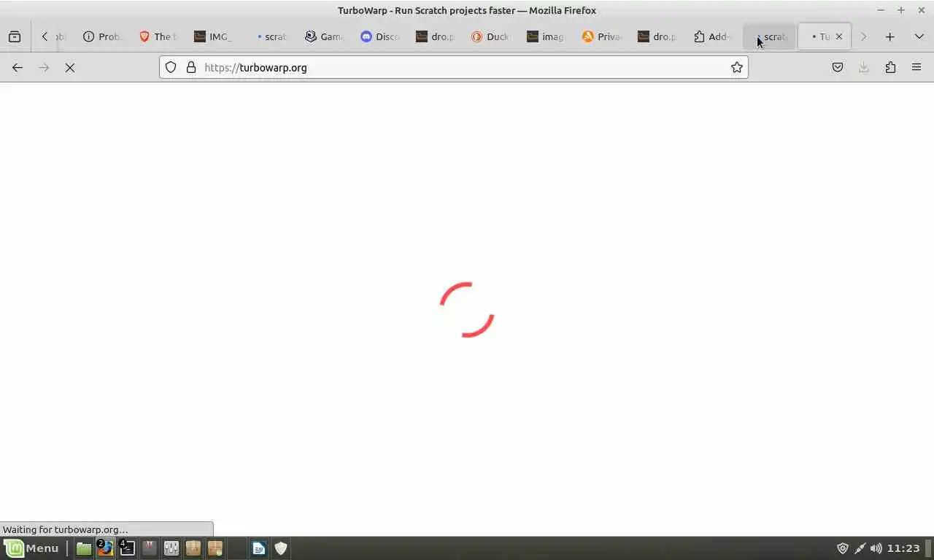
Task: Minimize the Firefox window
Action: pyautogui.click(x=881, y=10)
